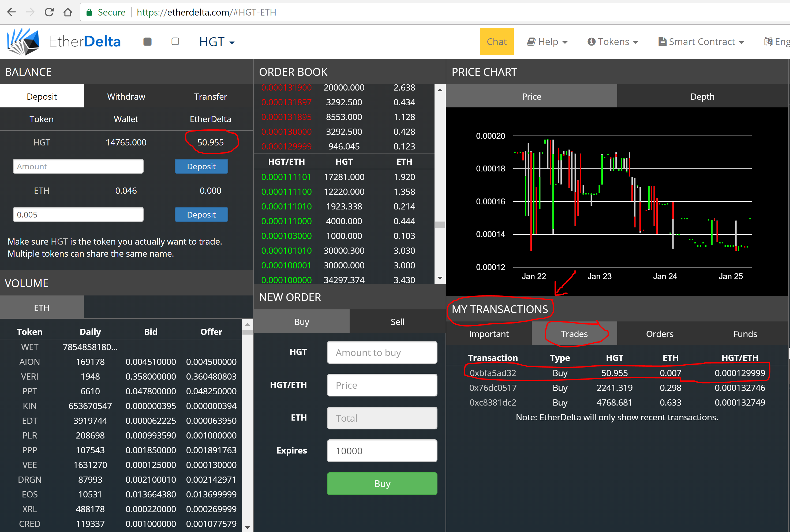The image size is (790, 532).
Task: Expand the Smart Contract menu
Action: [701, 42]
